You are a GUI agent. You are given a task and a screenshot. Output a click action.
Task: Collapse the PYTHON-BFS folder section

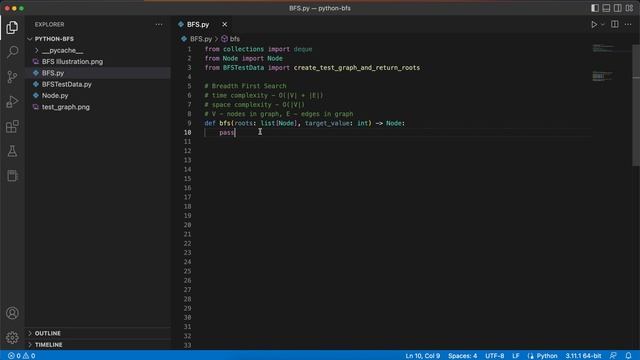point(54,39)
